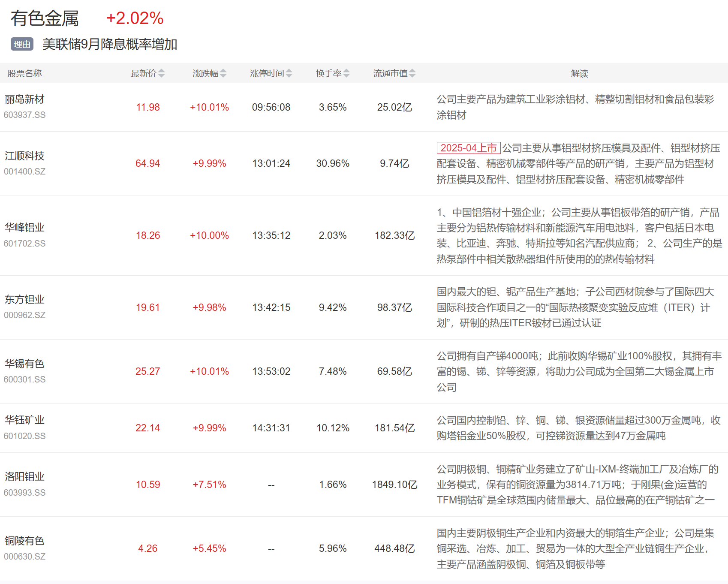
Task: Click change +5.45% for 铜陵有色
Action: click(209, 548)
